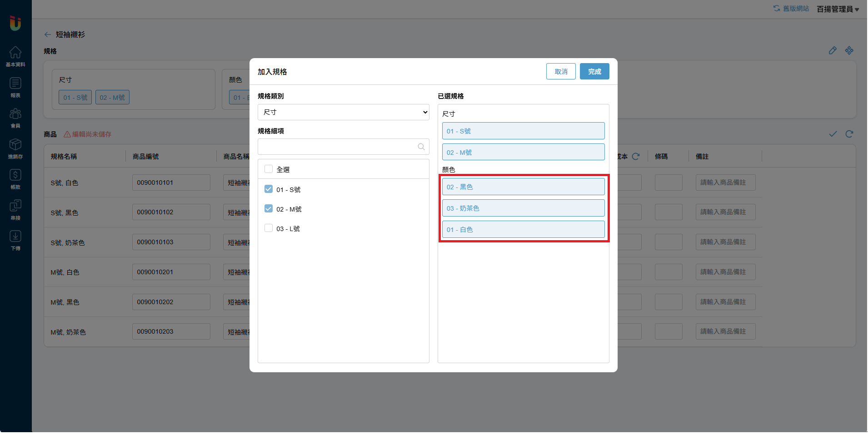Screen dimensions: 868x434
Task: Open the 報表 reports sidebar icon
Action: [x=15, y=87]
